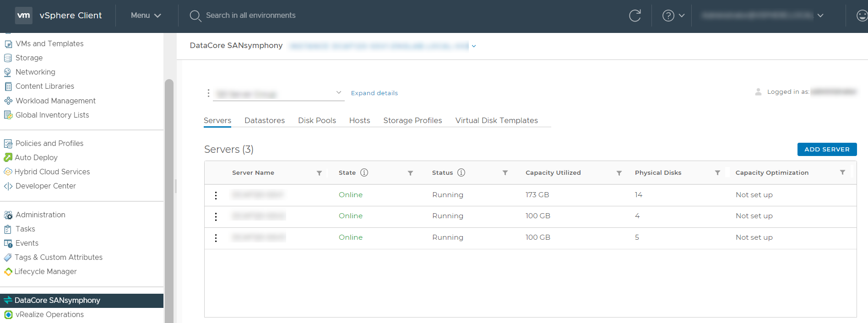Open actions menu for the 4-disk server
The image size is (868, 323).
[216, 216]
